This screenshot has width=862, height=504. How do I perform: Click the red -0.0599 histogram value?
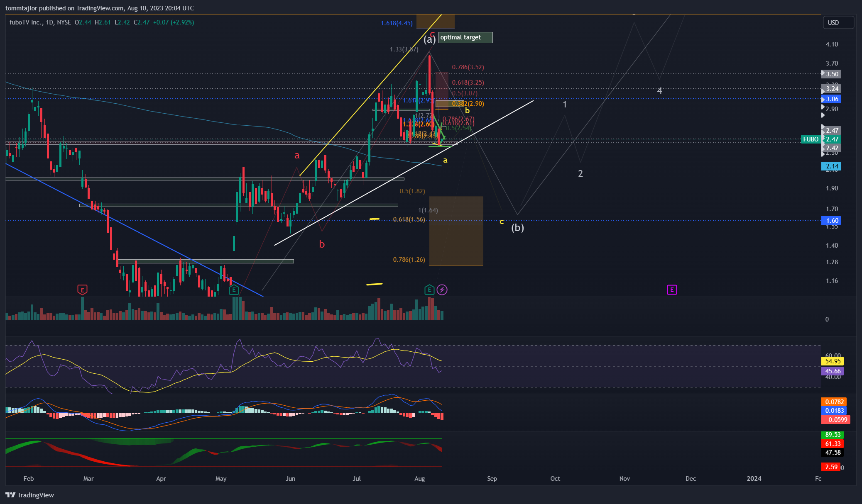[836, 420]
